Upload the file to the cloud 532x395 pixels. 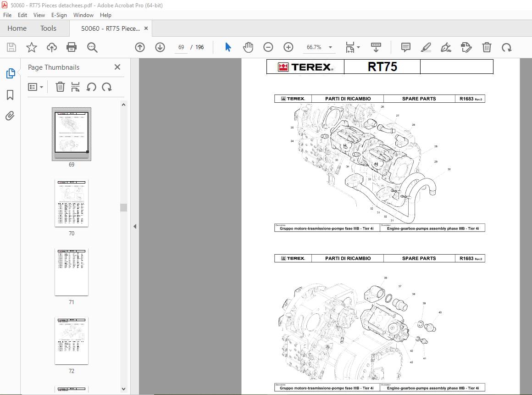51,47
